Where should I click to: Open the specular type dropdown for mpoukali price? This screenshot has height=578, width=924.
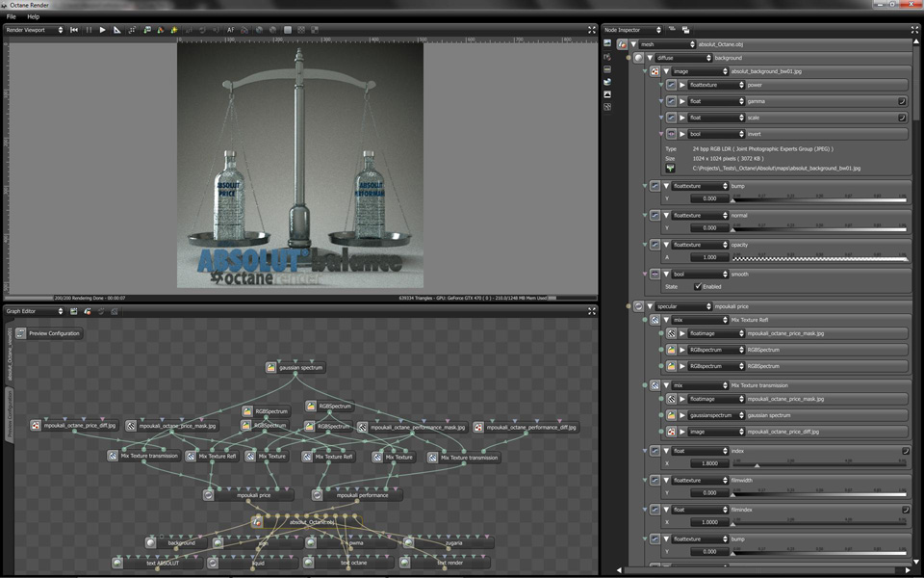click(683, 306)
